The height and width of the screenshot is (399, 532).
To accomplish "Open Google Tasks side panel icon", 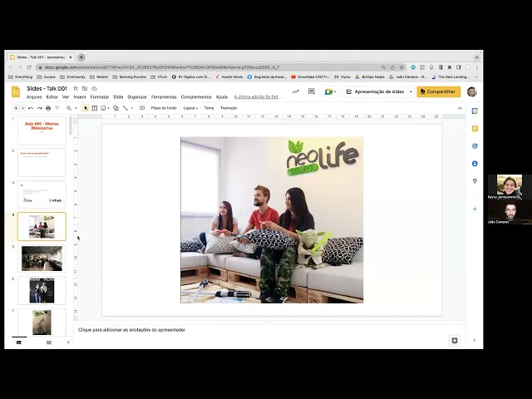I will click(x=475, y=146).
